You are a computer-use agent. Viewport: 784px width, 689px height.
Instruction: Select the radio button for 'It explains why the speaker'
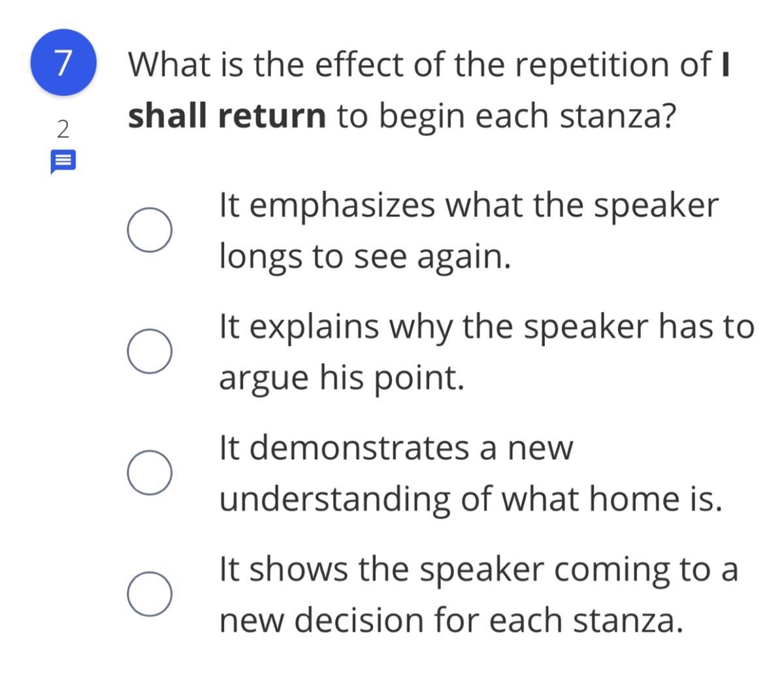[x=150, y=351]
